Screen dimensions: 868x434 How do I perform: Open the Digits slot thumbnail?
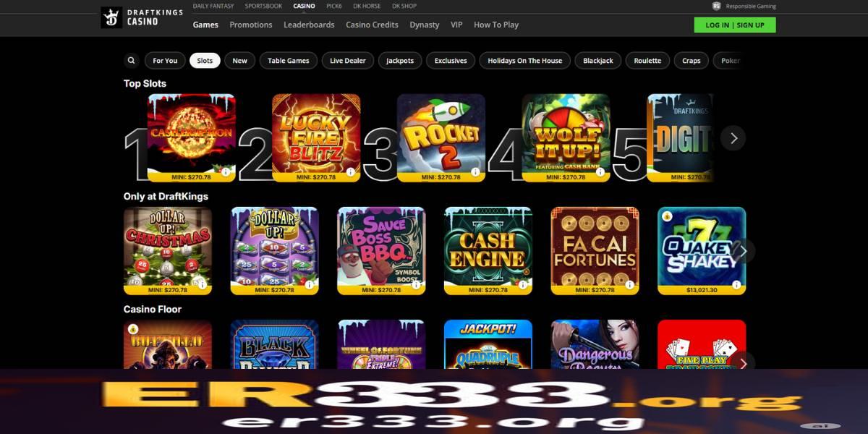[x=680, y=137]
